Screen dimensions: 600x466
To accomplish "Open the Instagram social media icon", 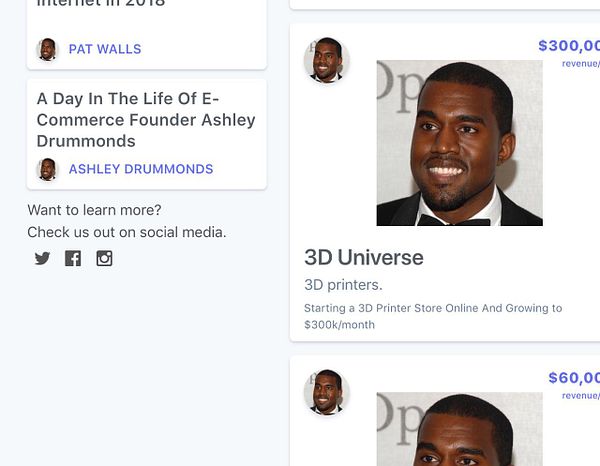I will point(104,258).
